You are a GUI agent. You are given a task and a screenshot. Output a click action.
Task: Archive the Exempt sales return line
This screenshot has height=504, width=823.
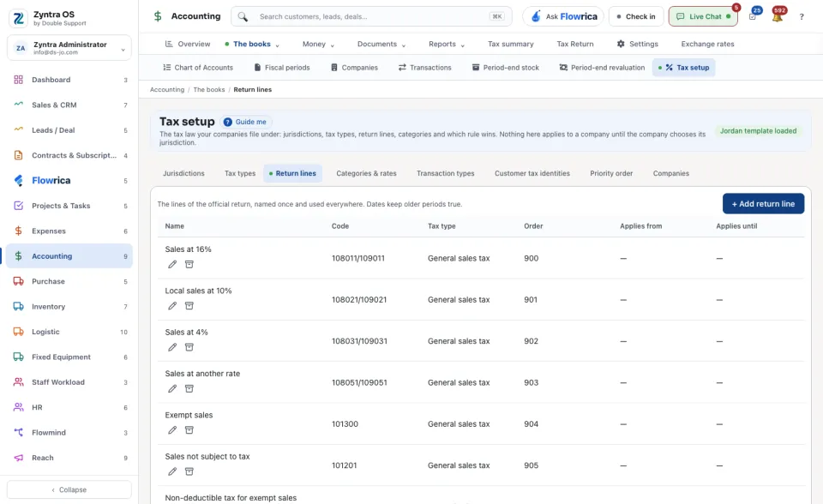pyautogui.click(x=189, y=430)
